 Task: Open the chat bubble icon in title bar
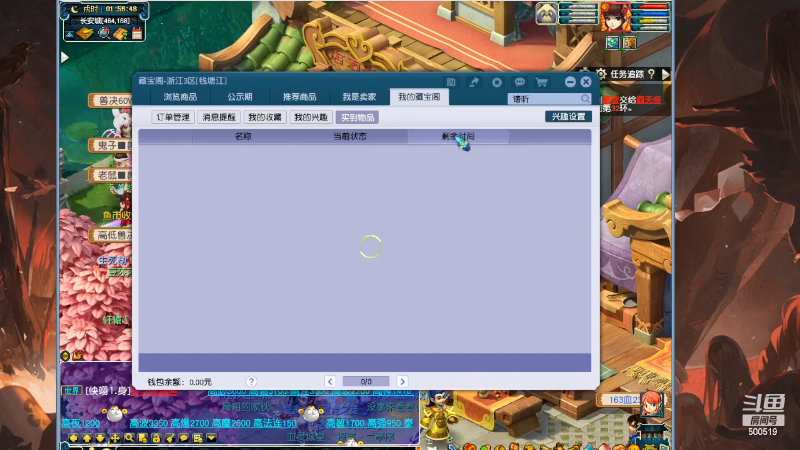click(x=519, y=82)
